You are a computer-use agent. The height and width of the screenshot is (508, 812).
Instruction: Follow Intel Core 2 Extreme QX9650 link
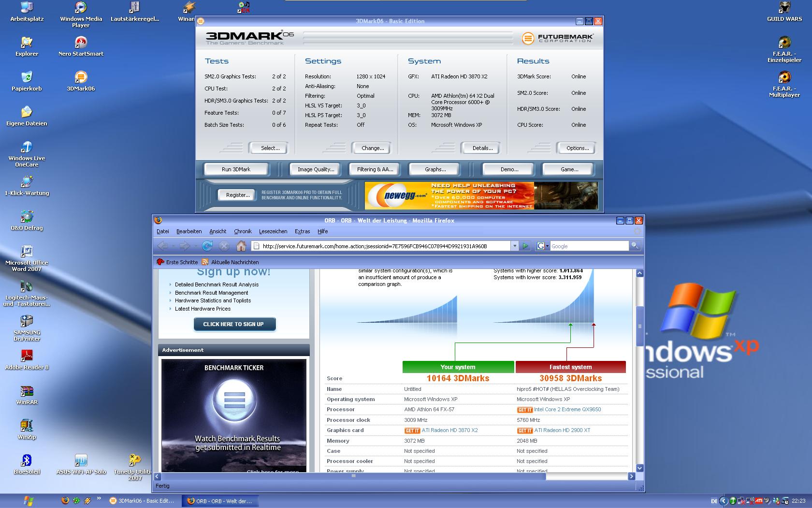pyautogui.click(x=567, y=409)
